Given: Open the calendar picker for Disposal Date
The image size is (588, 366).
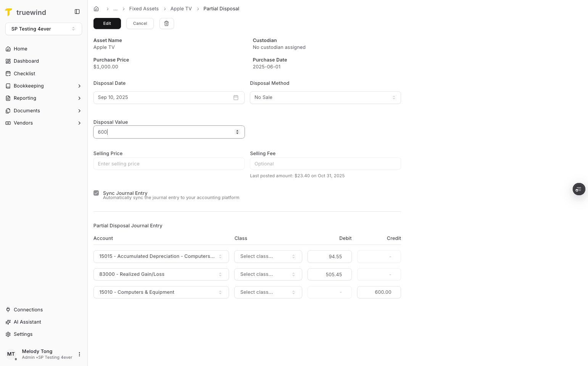Looking at the screenshot, I should pyautogui.click(x=235, y=97).
